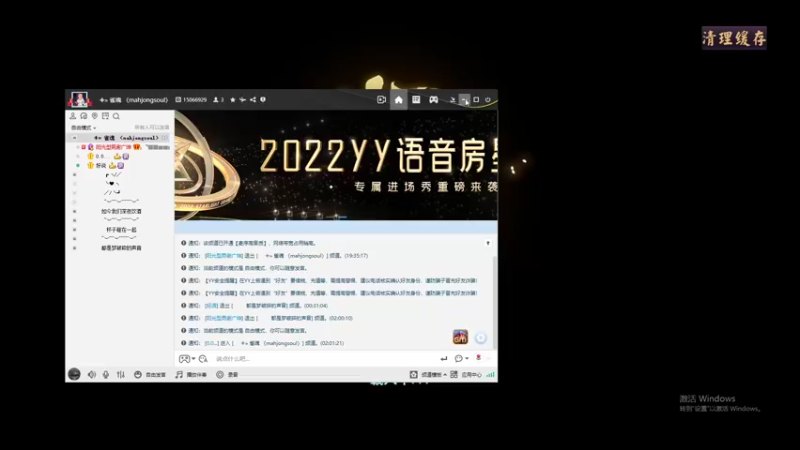Click the headset icon in the sidebar toolbar
800x450 pixels.
(84, 116)
